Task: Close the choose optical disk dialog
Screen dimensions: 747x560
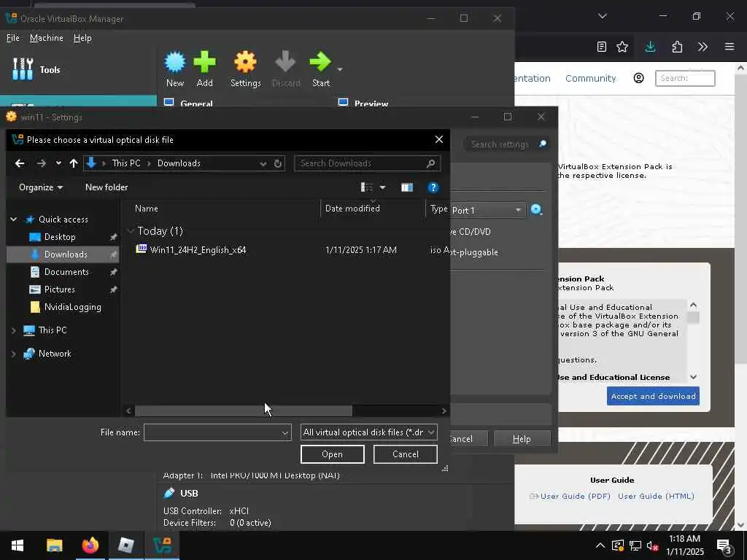Action: point(438,139)
